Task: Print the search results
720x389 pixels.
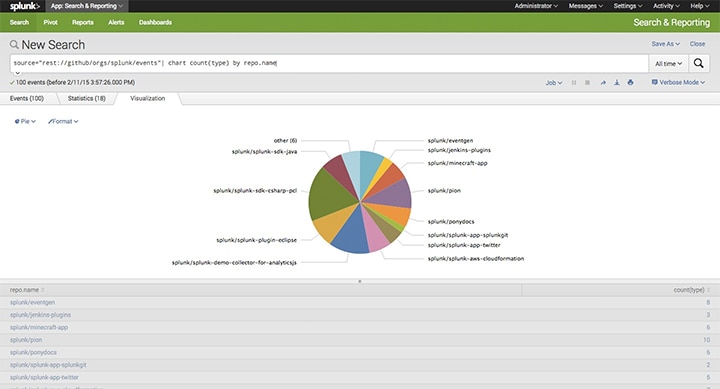Action: 630,83
